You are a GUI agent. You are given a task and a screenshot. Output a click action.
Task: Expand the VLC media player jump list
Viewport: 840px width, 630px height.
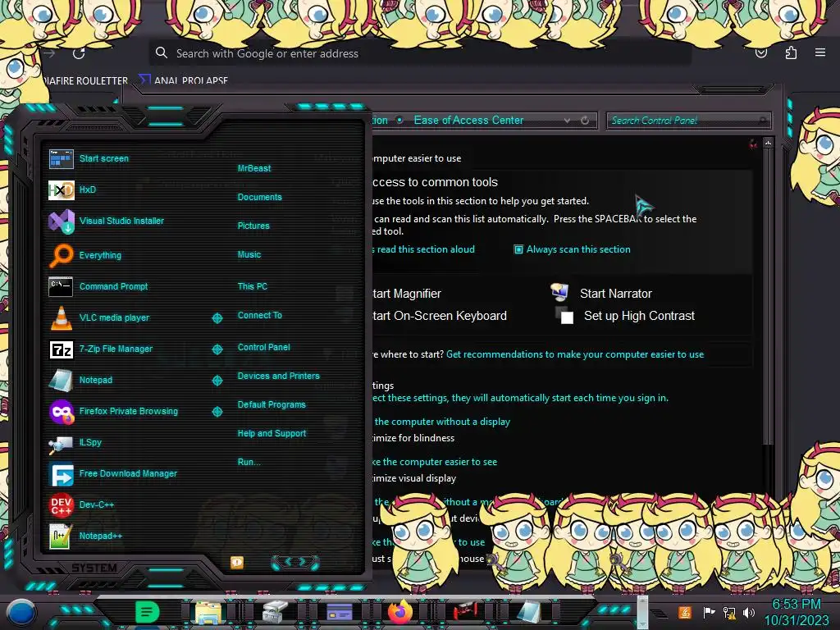pos(217,318)
